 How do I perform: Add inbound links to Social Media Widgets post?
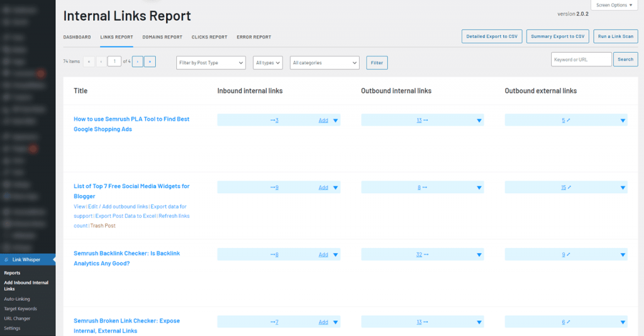pos(323,188)
